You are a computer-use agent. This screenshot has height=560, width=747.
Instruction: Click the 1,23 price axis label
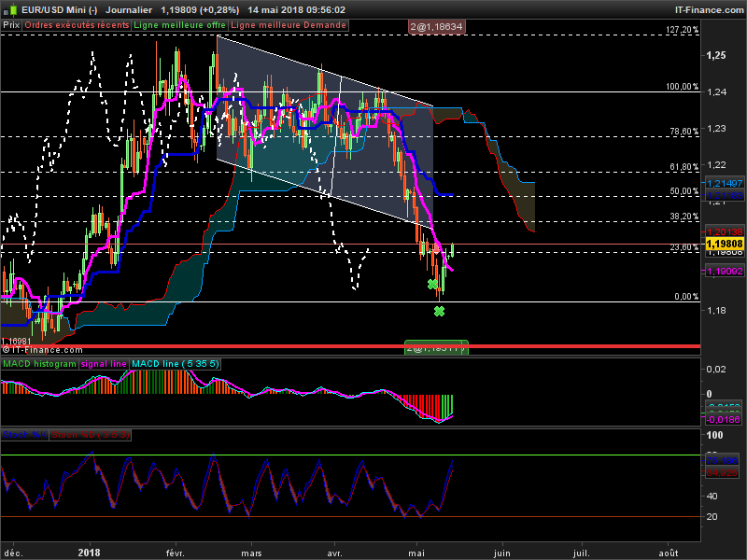[716, 128]
